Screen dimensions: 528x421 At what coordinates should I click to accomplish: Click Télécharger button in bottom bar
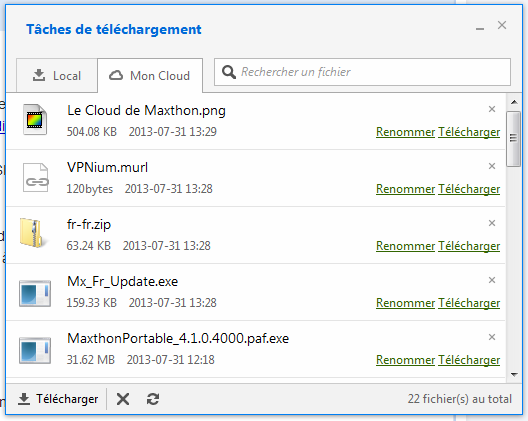click(x=58, y=399)
